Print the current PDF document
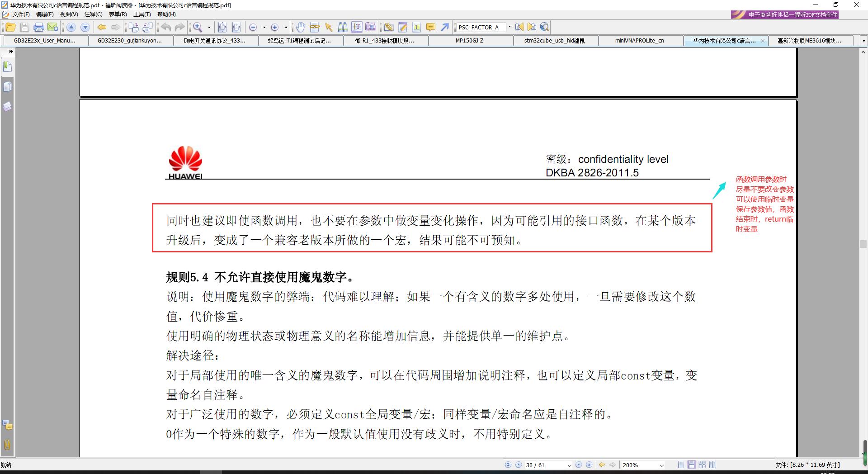Viewport: 868px width, 474px height. (39, 27)
